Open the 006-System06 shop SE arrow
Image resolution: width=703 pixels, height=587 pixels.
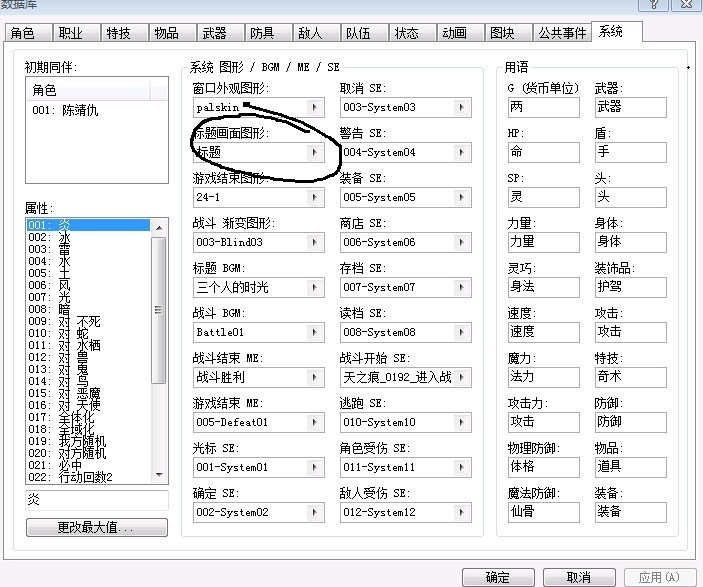pyautogui.click(x=461, y=243)
